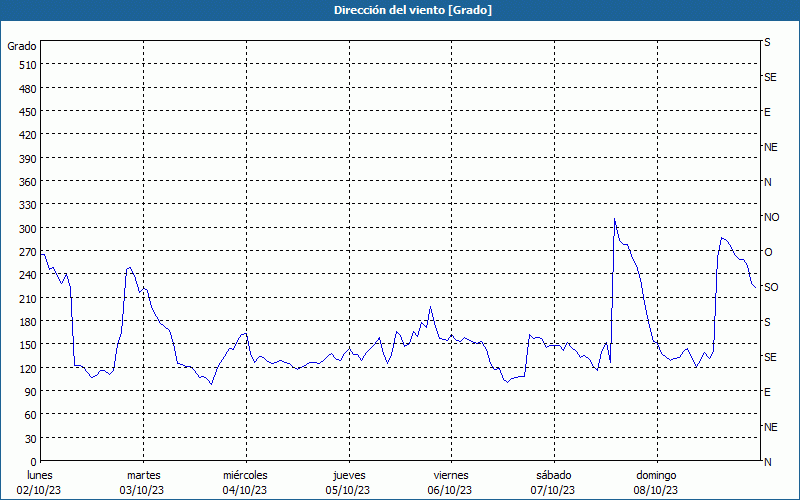Screen dimensions: 800x500
Task: Click the 'miércoles' day label
Action: pos(245,476)
